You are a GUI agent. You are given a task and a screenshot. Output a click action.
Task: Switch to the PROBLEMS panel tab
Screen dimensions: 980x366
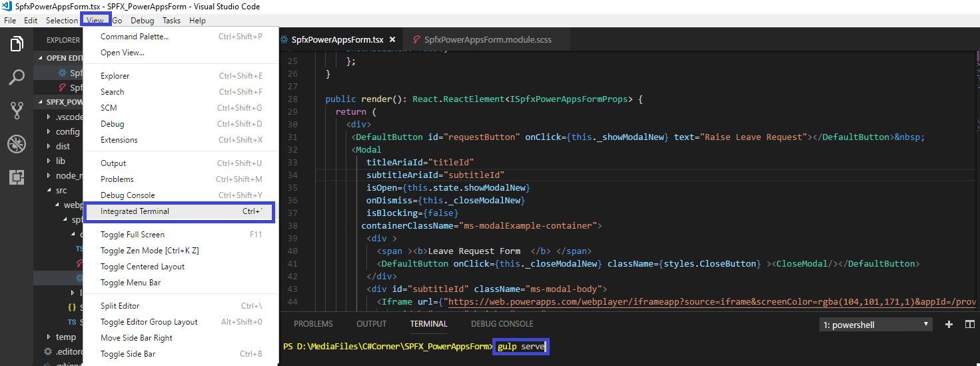pyautogui.click(x=313, y=324)
